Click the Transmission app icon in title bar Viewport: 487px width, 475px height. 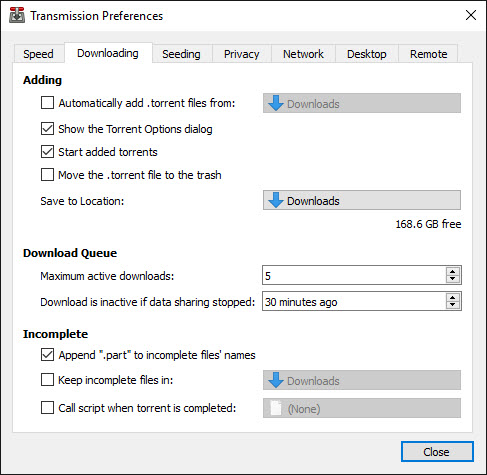(17, 15)
